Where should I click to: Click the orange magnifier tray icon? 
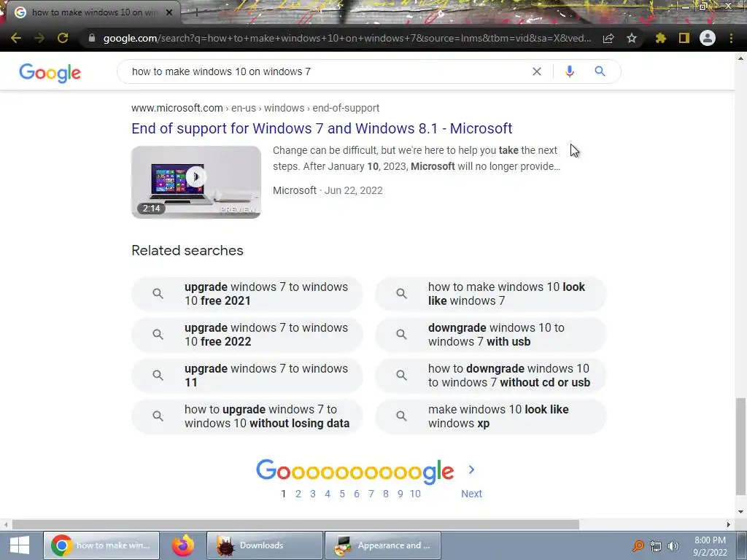tap(638, 546)
